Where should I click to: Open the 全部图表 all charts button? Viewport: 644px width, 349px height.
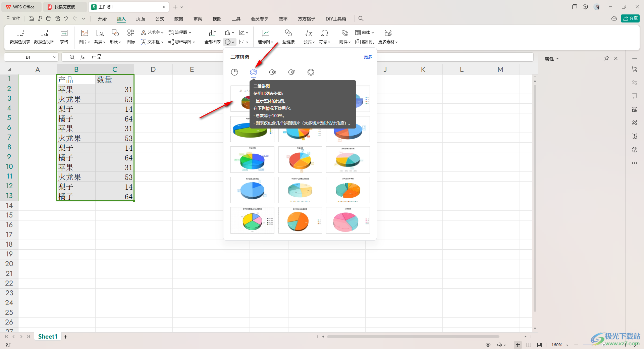point(213,37)
